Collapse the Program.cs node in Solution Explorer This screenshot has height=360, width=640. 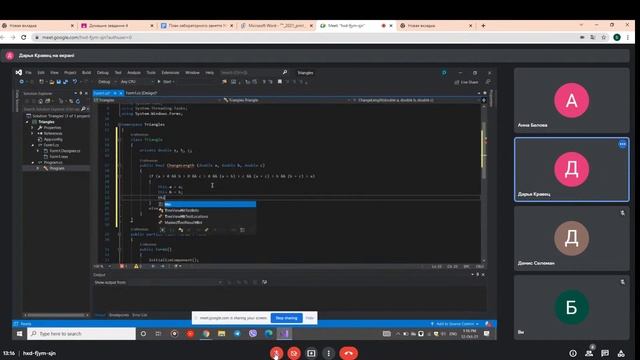(33, 162)
